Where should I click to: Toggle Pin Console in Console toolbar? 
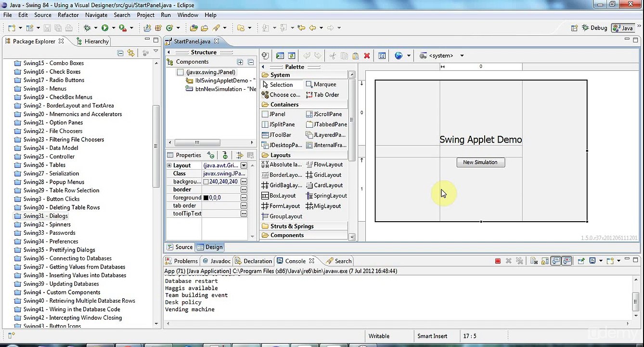[581, 261]
